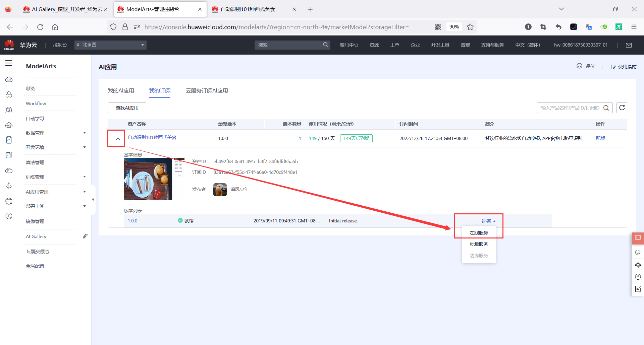This screenshot has height=345, width=644.
Task: Open the account hw_008618750930307_01 menu
Action: pyautogui.click(x=581, y=45)
